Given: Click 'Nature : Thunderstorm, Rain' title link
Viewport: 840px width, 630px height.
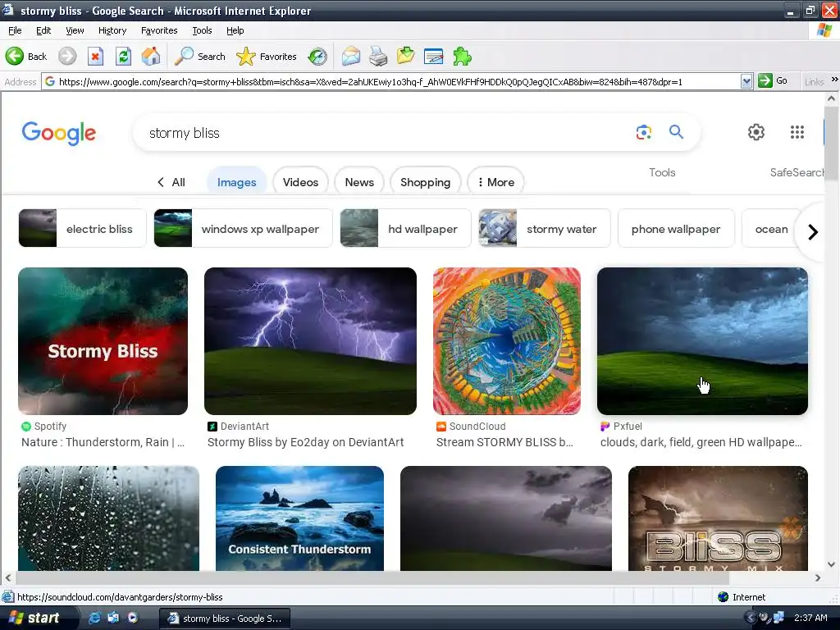Looking at the screenshot, I should (103, 442).
